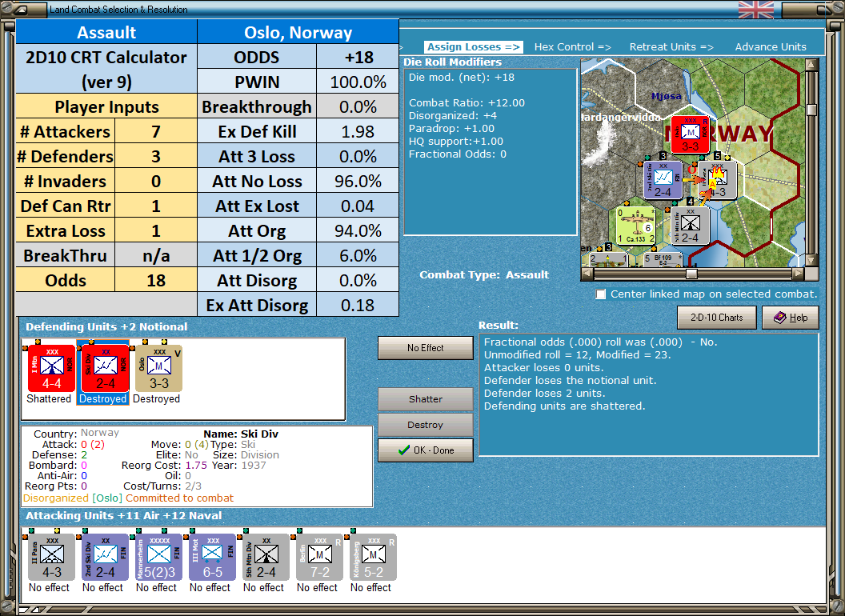Click 'Reorg Cost: 1.75' in unit details
Screen dimensions: 845x616
tap(164, 465)
